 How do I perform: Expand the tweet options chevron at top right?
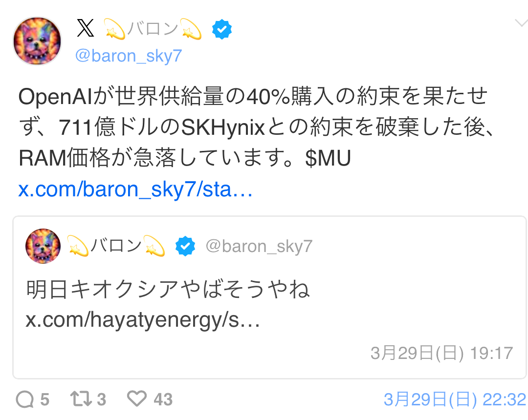521,23
